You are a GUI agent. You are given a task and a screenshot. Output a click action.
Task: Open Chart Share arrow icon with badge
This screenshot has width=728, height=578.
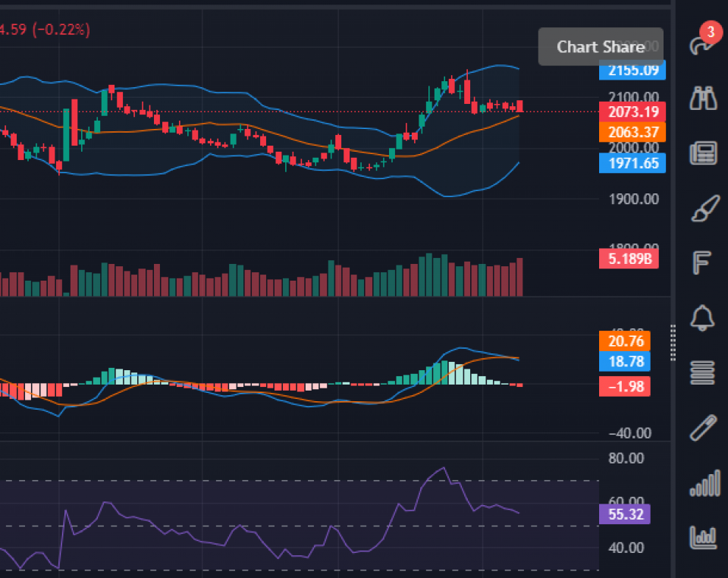click(701, 45)
